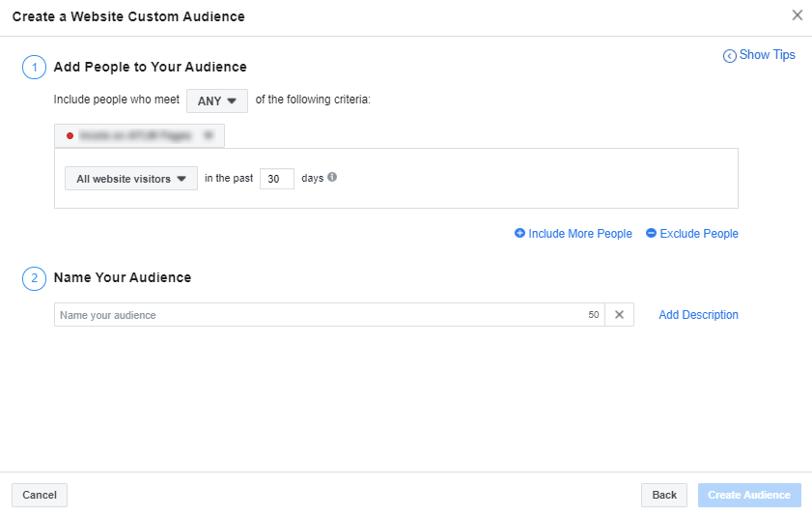
Task: Click the plus icon beside Include More People
Action: (519, 233)
